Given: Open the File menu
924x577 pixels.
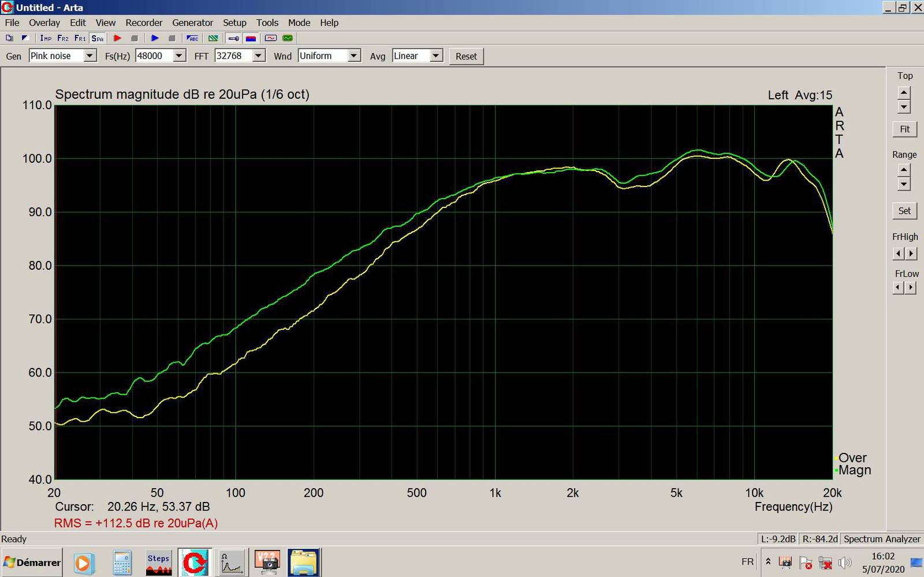Looking at the screenshot, I should [x=12, y=23].
